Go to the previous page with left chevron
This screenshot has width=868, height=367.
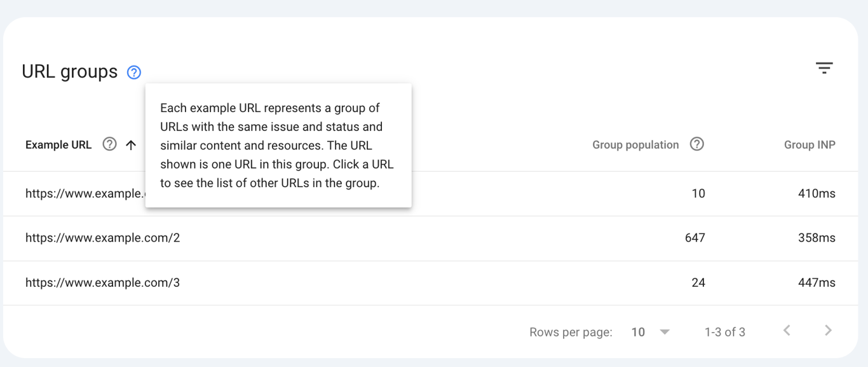tap(787, 330)
